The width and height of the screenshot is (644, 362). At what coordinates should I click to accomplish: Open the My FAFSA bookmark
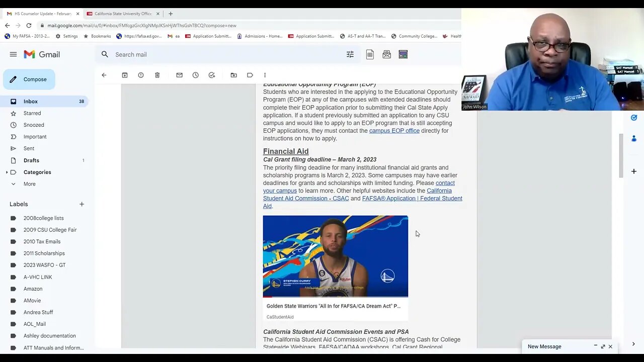(27, 36)
